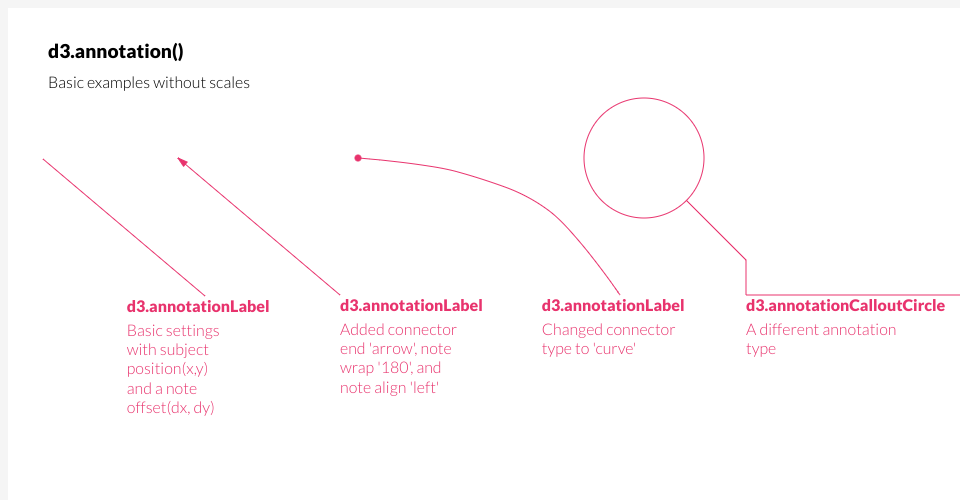Screen dimensions: 960x500
Task: Click the elbow connector below the circle
Action: pyautogui.click(x=716, y=231)
